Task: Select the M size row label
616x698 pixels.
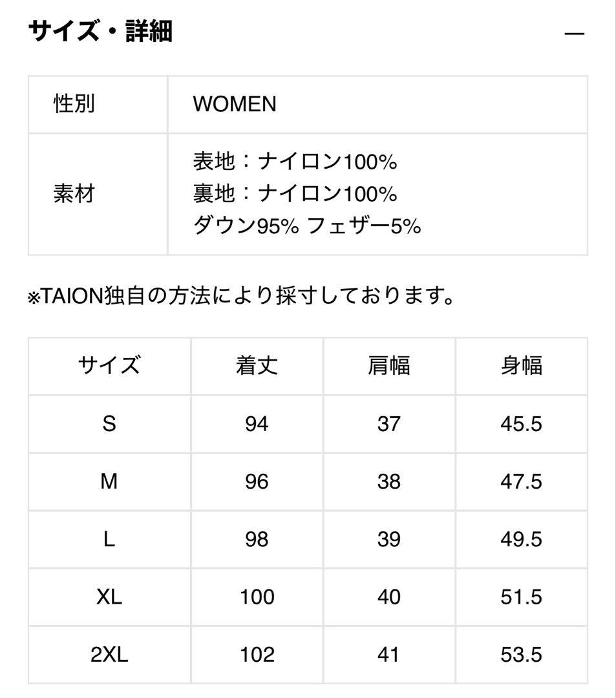Action: (109, 481)
